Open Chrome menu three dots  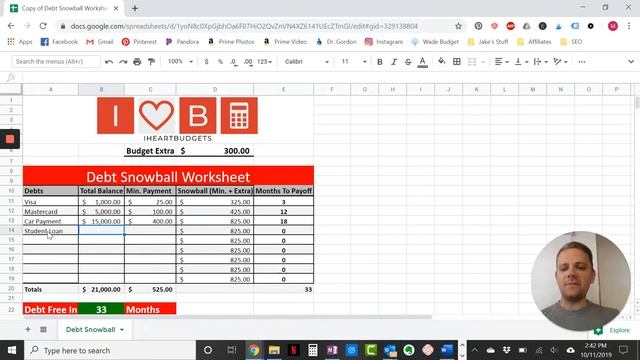pos(629,26)
